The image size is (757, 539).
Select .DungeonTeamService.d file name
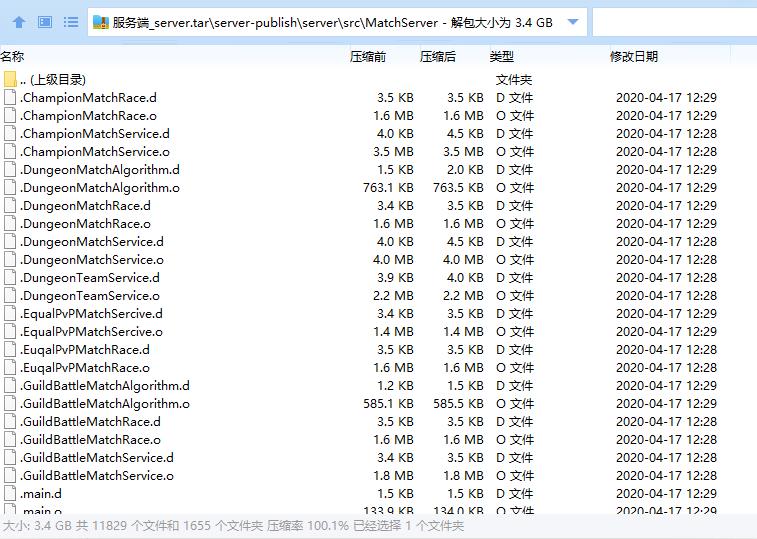pos(90,278)
